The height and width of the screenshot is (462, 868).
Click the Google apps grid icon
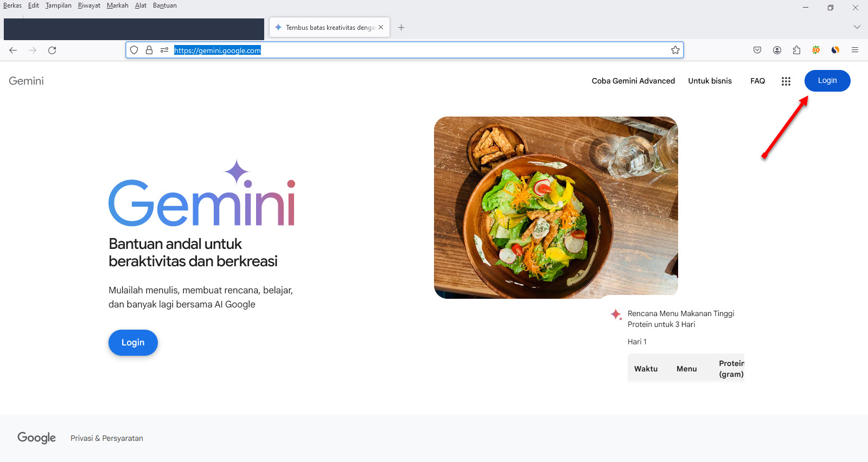786,81
